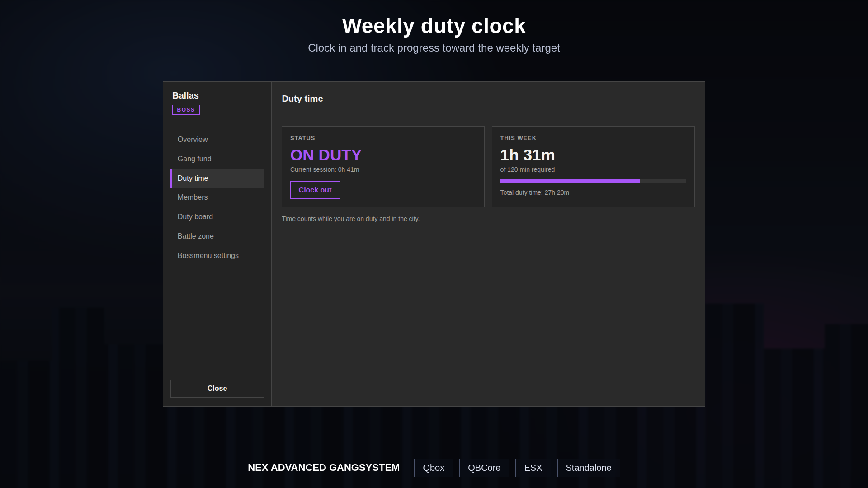868x488 pixels.
Task: Select the Standalone framework tag
Action: [x=589, y=468]
